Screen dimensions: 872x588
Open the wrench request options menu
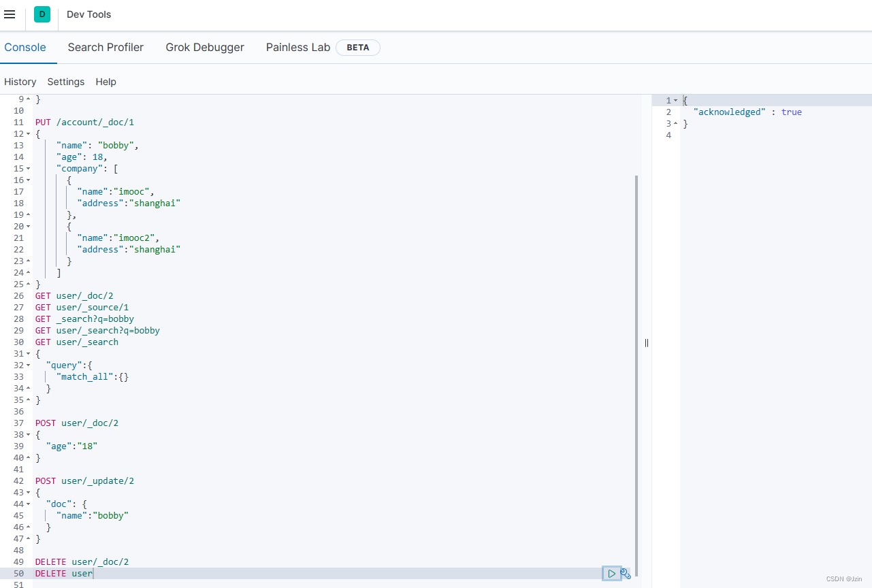(626, 574)
